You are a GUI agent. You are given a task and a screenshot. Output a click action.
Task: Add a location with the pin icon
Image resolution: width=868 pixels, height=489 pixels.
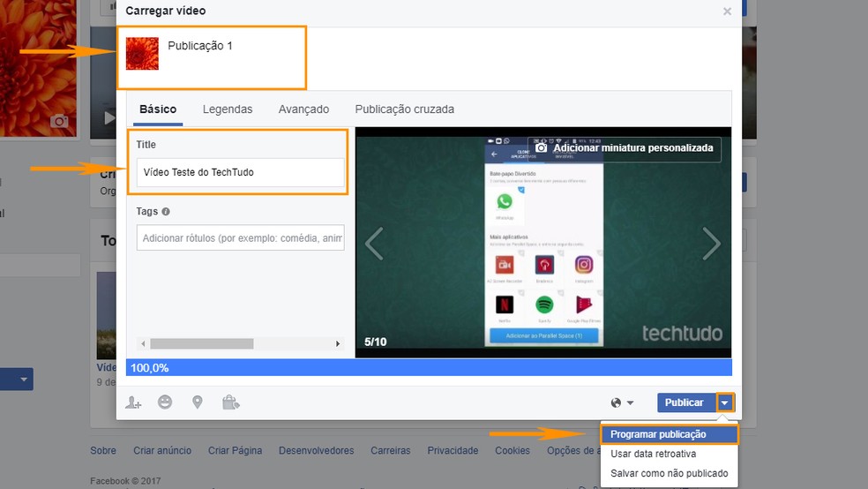pos(197,402)
